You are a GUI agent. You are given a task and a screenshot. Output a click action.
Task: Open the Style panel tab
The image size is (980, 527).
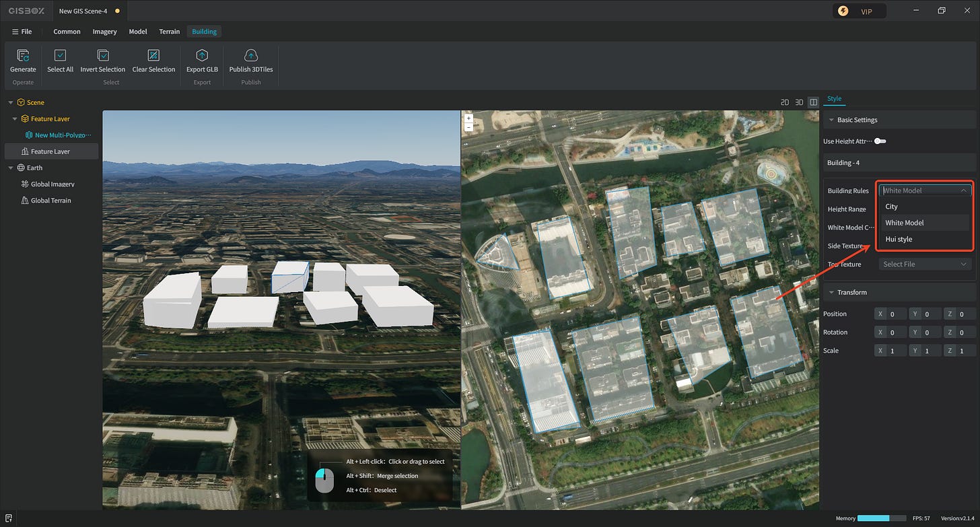coord(834,98)
